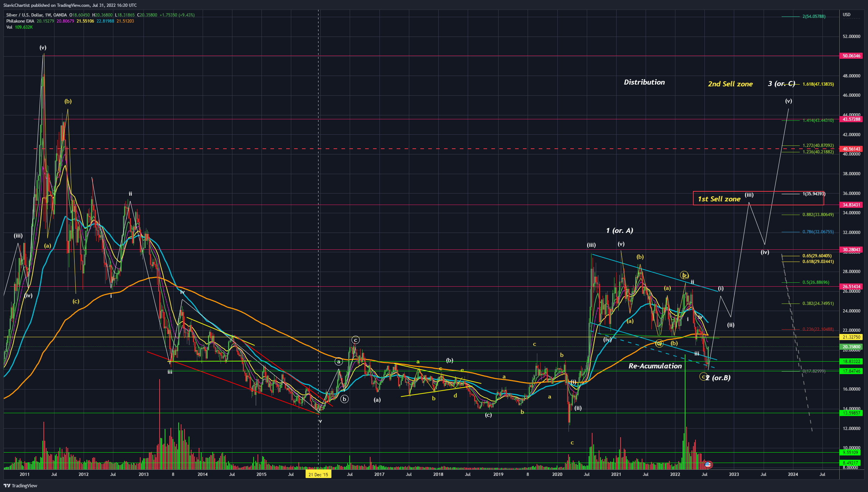Screen dimensions: 868x492
Task: Click the '0.5(26.88696)' Fibonacci label
Action: pos(816,282)
